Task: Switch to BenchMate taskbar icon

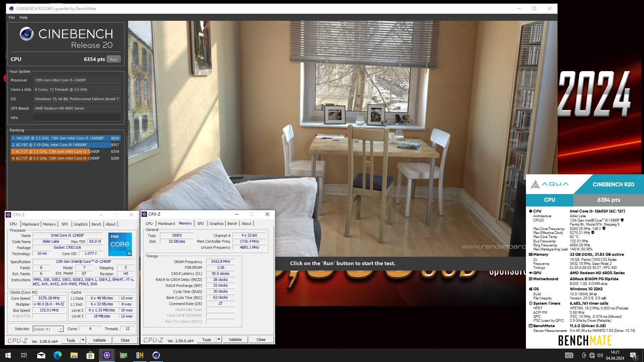Action: pyautogui.click(x=140, y=355)
